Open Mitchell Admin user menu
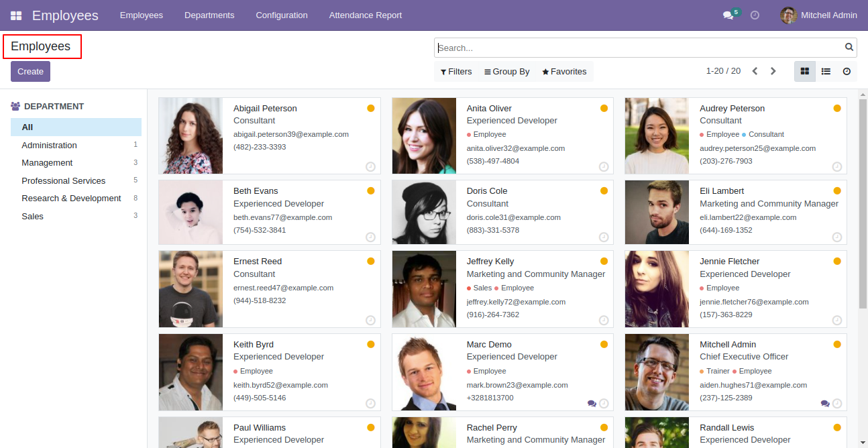The width and height of the screenshot is (868, 448). click(x=819, y=15)
